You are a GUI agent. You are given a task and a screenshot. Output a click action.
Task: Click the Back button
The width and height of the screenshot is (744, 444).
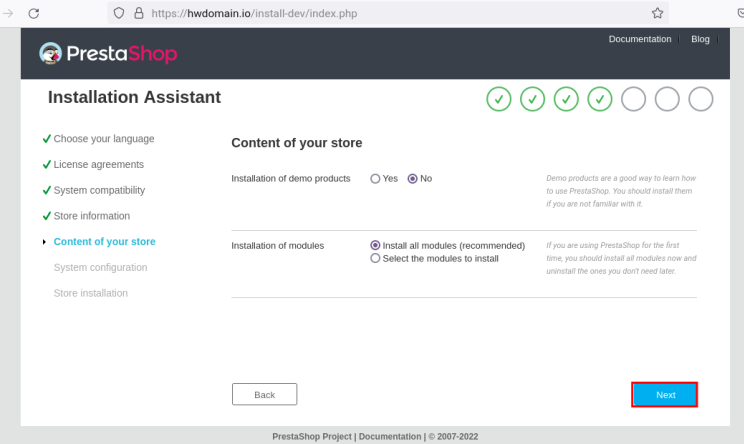coord(264,395)
